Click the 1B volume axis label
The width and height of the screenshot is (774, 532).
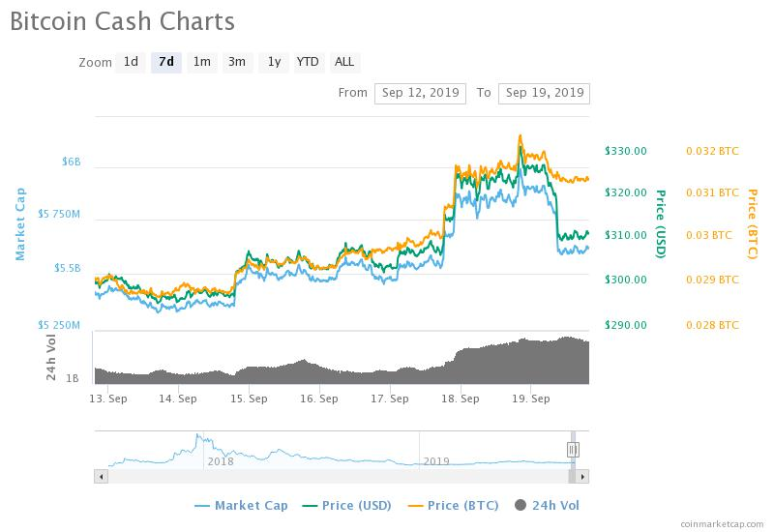tap(73, 378)
